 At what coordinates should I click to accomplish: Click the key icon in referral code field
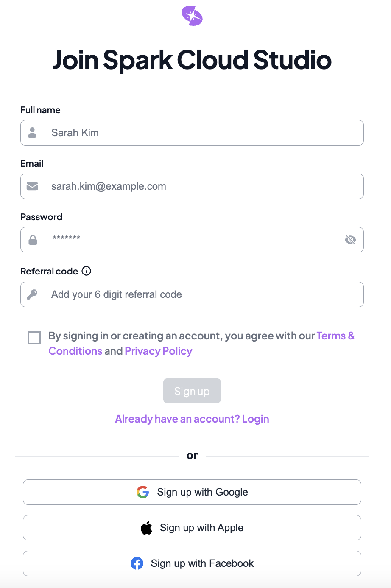(x=32, y=294)
